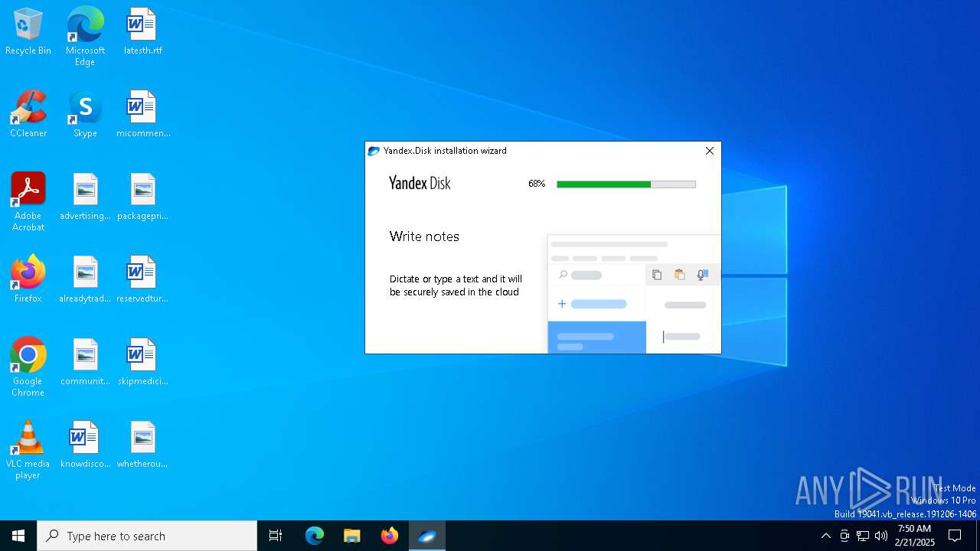Image resolution: width=980 pixels, height=551 pixels.
Task: Launch Skype from the desktop
Action: [x=85, y=115]
